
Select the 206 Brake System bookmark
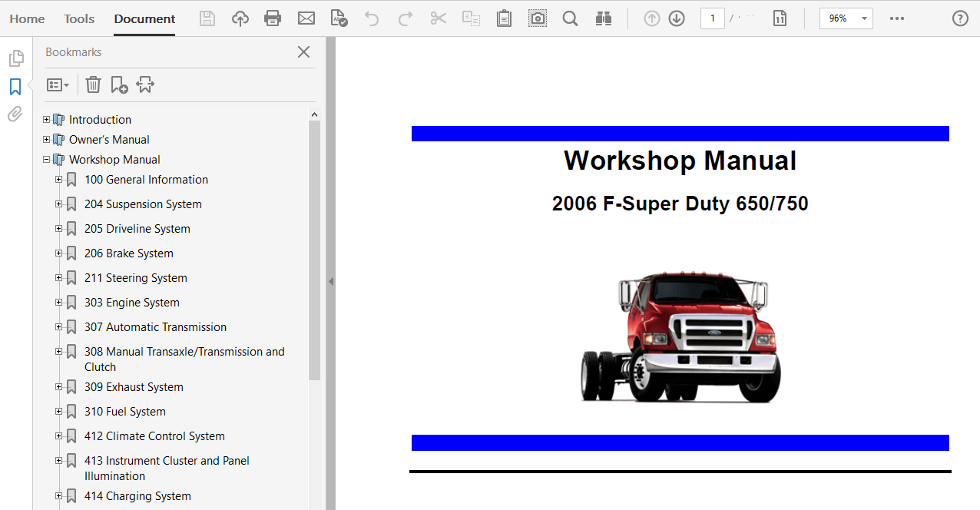click(x=129, y=253)
